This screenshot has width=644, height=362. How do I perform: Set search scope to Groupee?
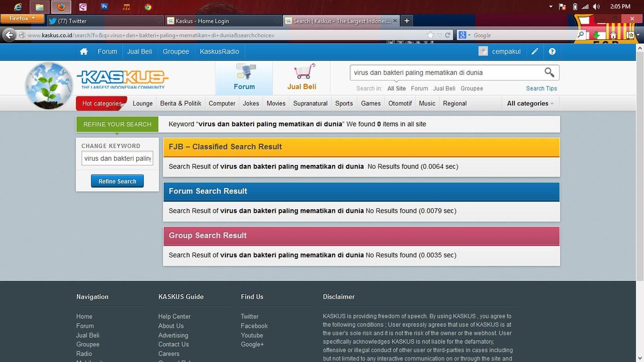(471, 88)
